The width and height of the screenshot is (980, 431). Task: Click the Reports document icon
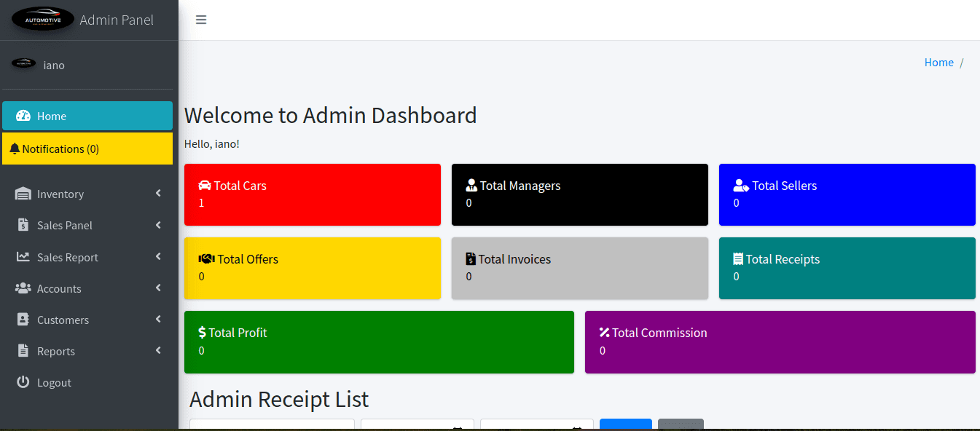23,351
